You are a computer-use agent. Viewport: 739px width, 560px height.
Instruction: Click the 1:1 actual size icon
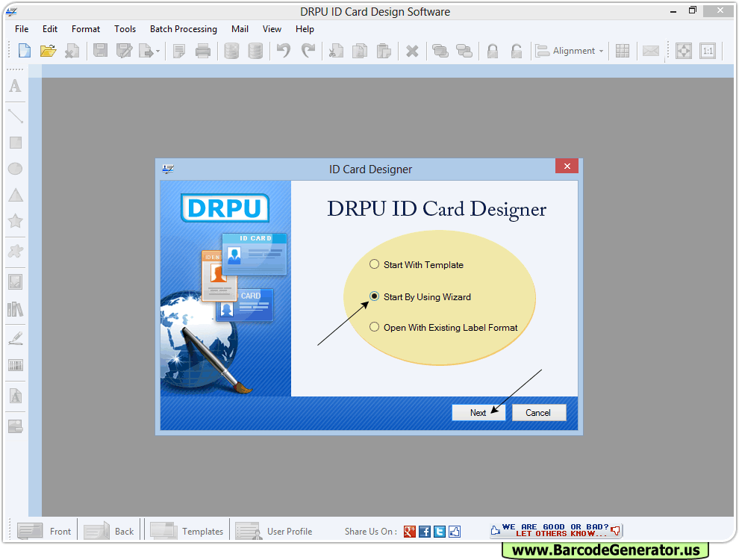[x=708, y=51]
